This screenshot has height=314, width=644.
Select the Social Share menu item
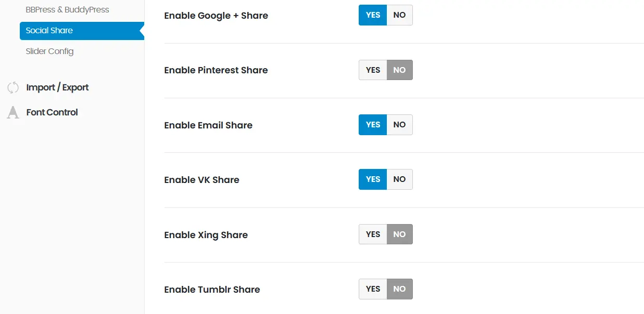pyautogui.click(x=49, y=31)
